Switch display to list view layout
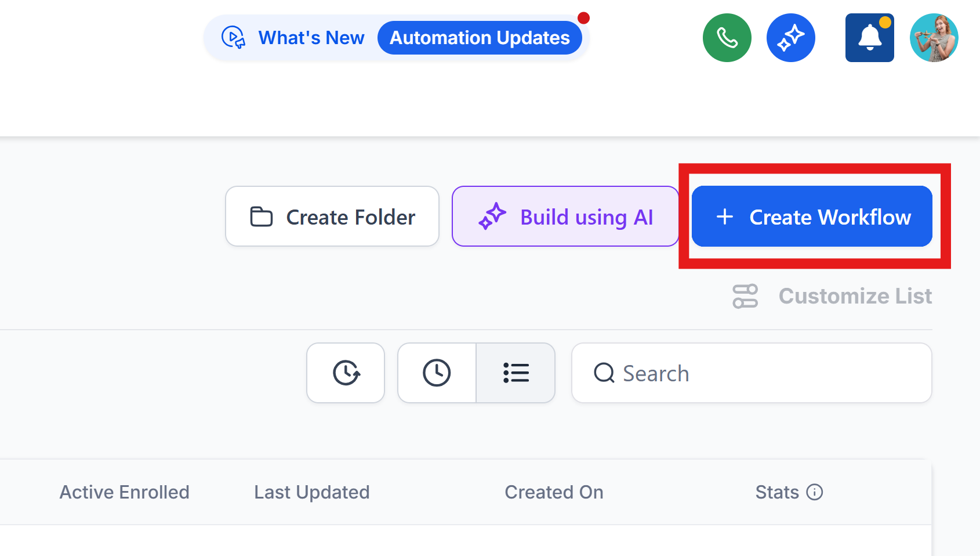Viewport: 980px width, 556px height. [516, 373]
